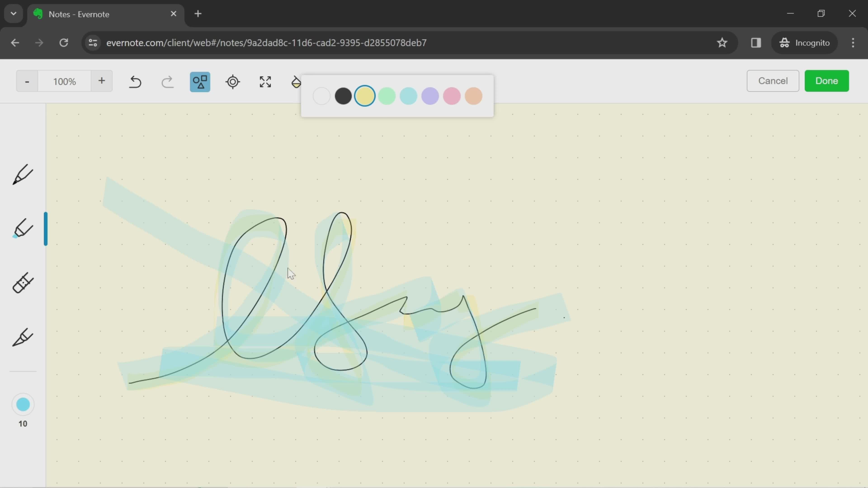Click the Incognito indicator
868x488 pixels.
(x=805, y=43)
